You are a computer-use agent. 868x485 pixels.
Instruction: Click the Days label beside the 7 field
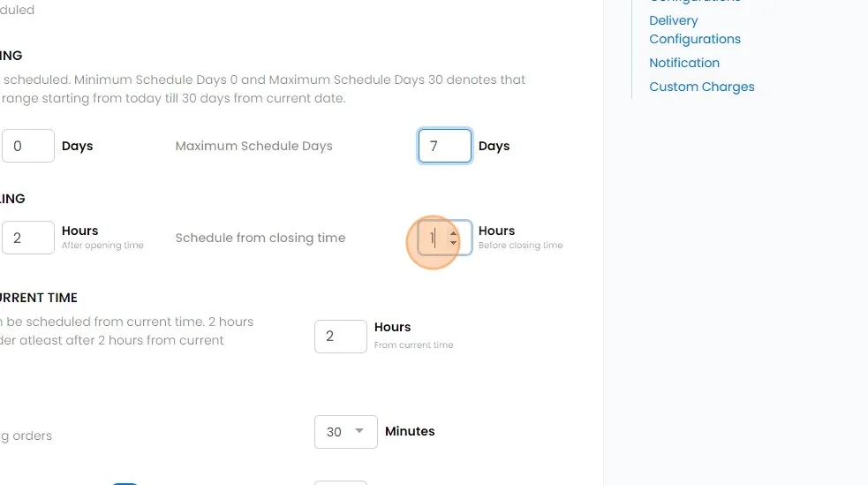[x=494, y=146]
